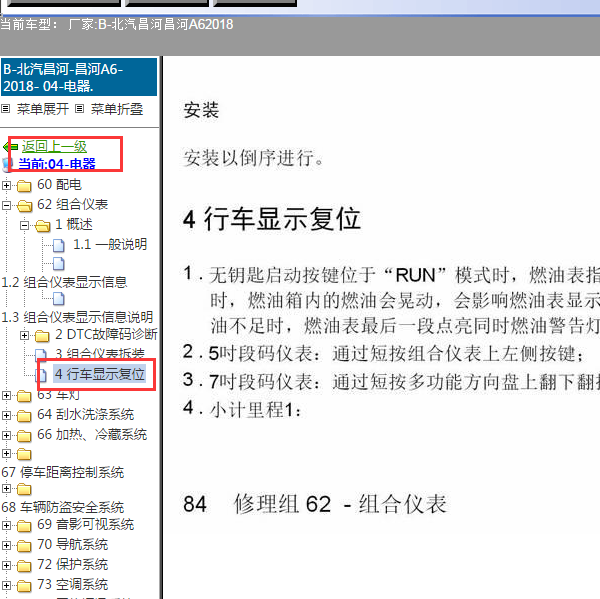Expand the 63 车灯 folder

[x=6, y=395]
